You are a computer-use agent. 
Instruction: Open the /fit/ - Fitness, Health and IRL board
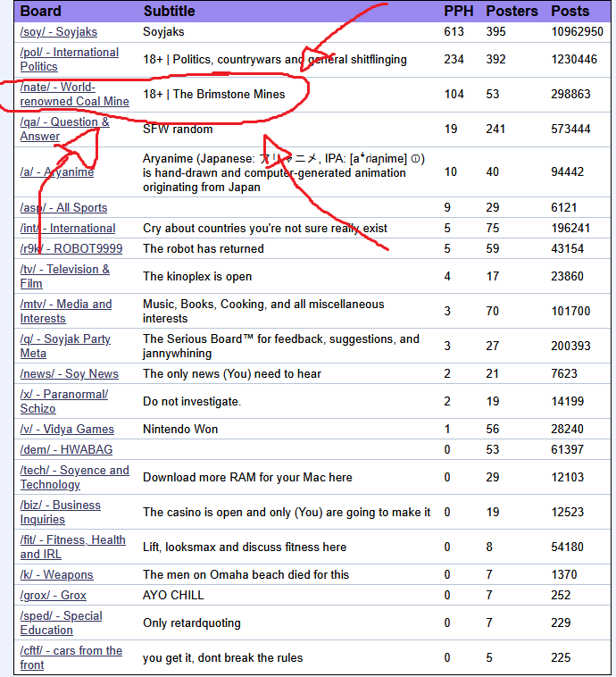tap(73, 547)
